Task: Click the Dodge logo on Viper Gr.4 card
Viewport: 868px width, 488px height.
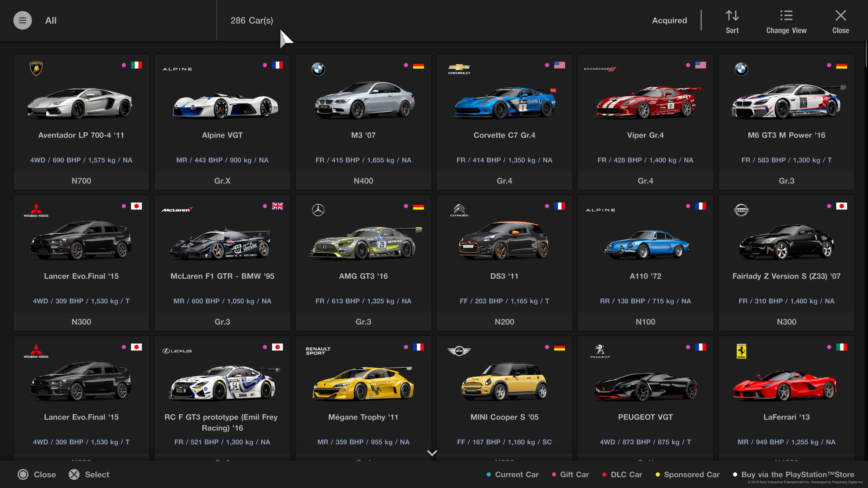Action: (x=600, y=69)
